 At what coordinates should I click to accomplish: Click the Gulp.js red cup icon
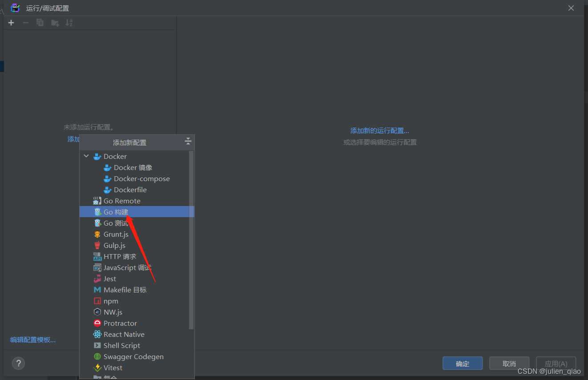click(97, 245)
